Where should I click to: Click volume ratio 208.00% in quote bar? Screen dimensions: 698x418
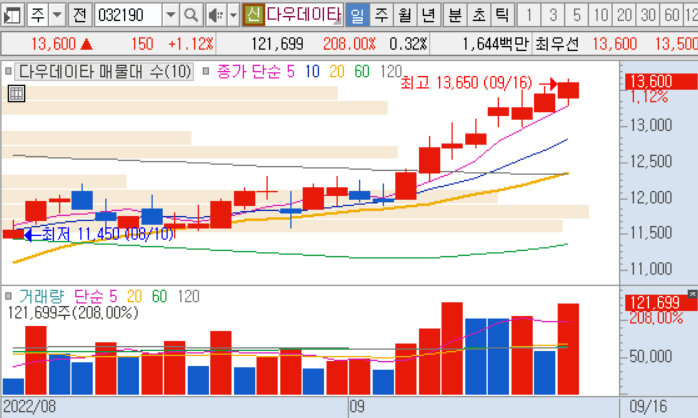point(349,44)
